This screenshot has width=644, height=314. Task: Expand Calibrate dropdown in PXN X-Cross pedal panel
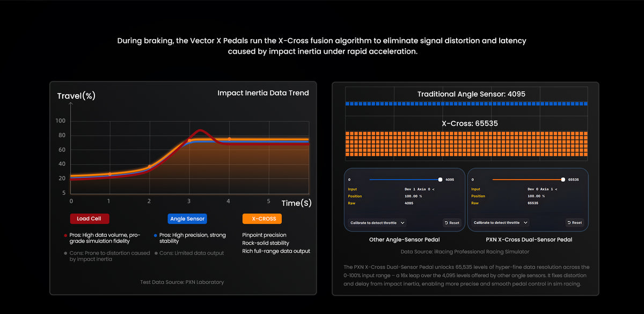click(500, 222)
